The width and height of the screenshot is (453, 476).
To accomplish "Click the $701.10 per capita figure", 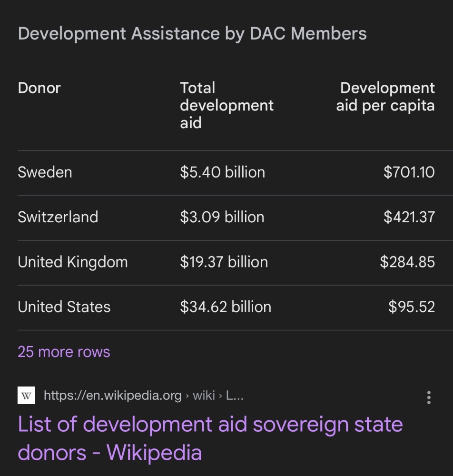I will [x=409, y=172].
